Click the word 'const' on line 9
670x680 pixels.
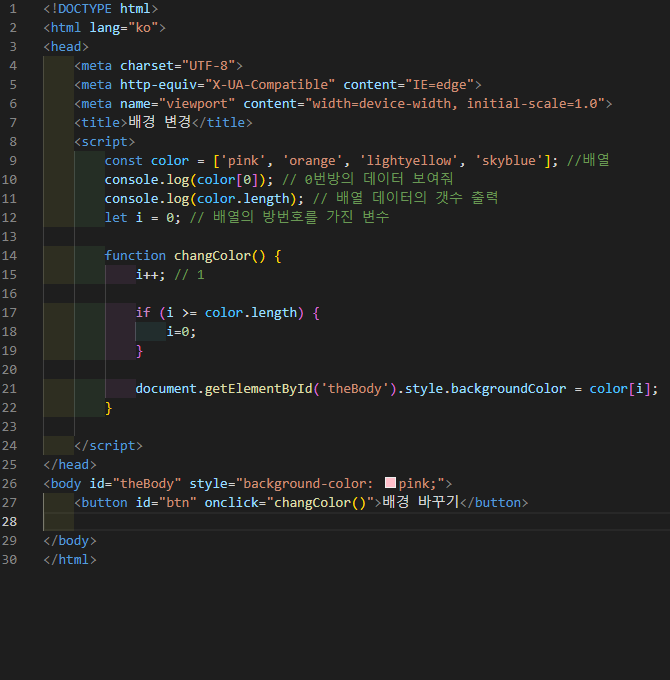[x=123, y=160]
